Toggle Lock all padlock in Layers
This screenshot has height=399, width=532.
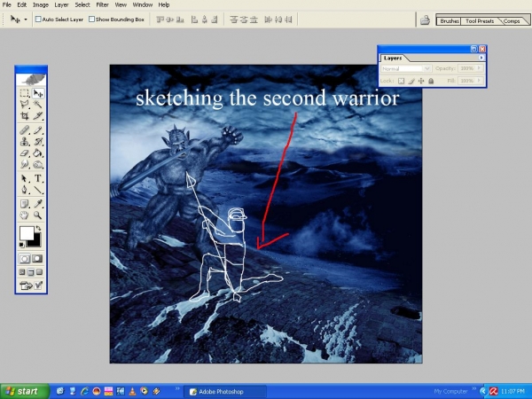(431, 81)
